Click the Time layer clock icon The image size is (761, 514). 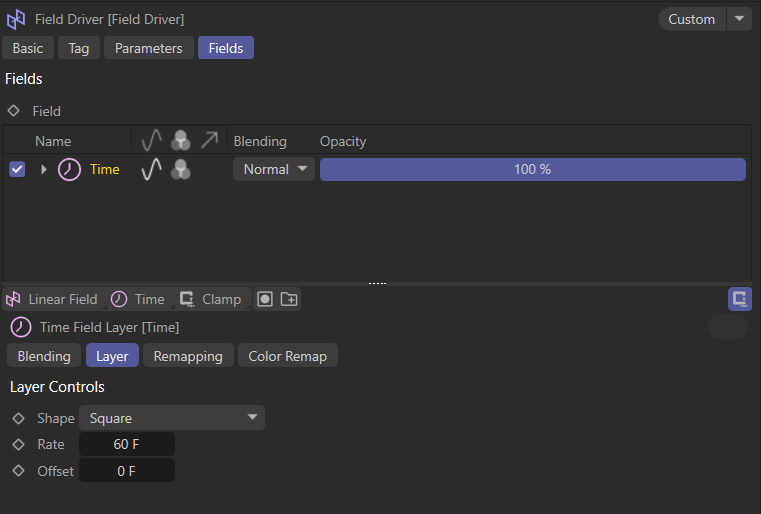point(70,169)
